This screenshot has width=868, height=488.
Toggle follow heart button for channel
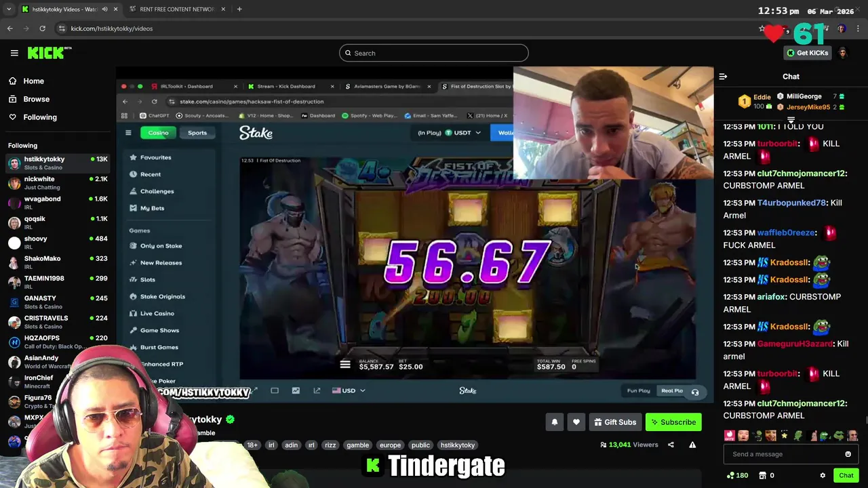[576, 422]
